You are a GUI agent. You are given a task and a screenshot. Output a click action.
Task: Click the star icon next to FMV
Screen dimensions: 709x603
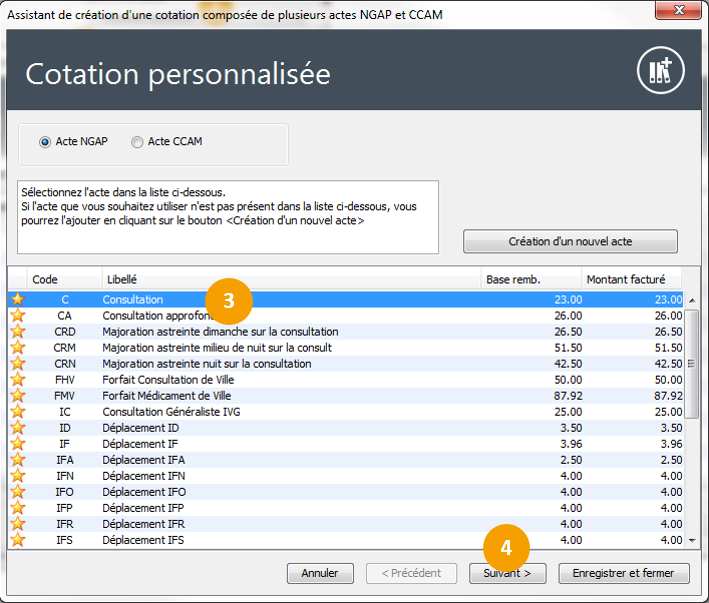(17, 395)
